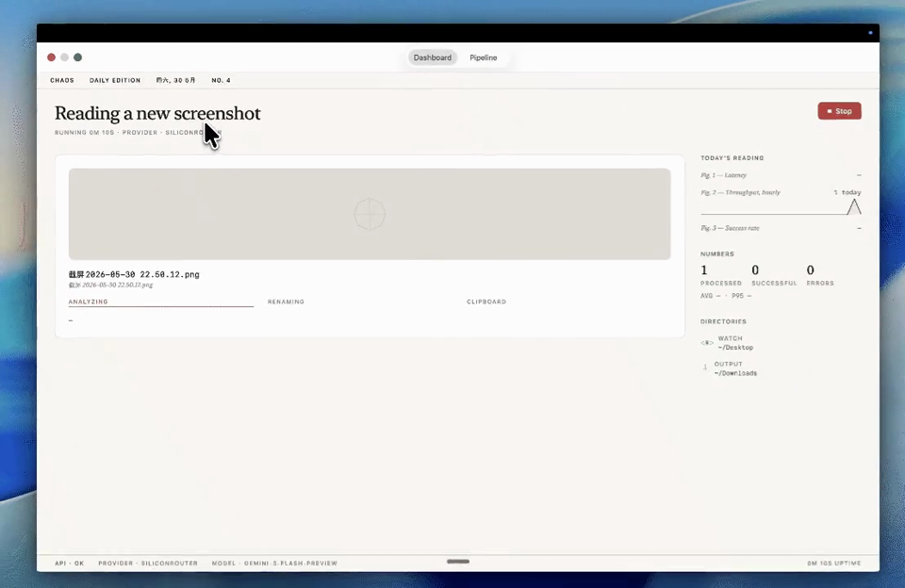Click the Watch directory icon

(x=706, y=343)
